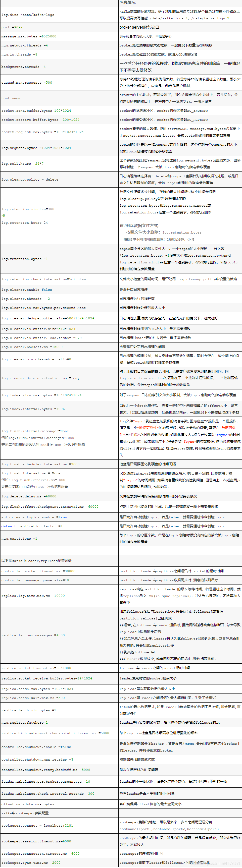Click zookeeper.connect = localhost:2181 cell

pyautogui.click(x=59, y=826)
